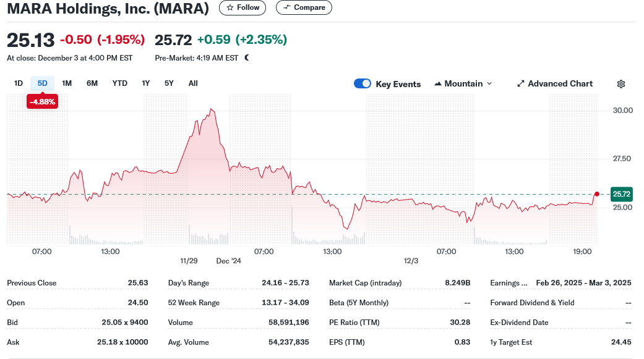Click the Market Cap (intraday) label
644x359 pixels.
pos(366,282)
